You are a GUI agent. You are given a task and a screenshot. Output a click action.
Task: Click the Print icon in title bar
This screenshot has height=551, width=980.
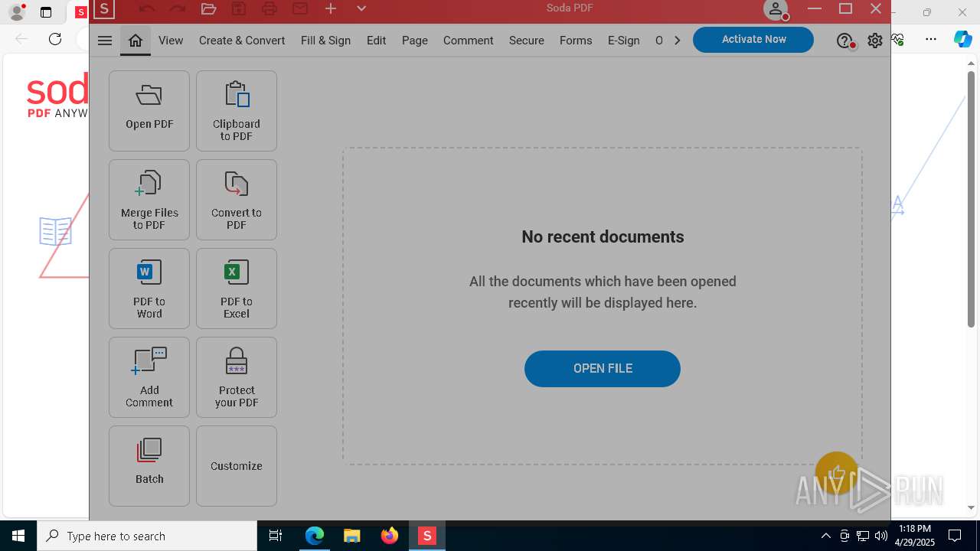pyautogui.click(x=269, y=8)
